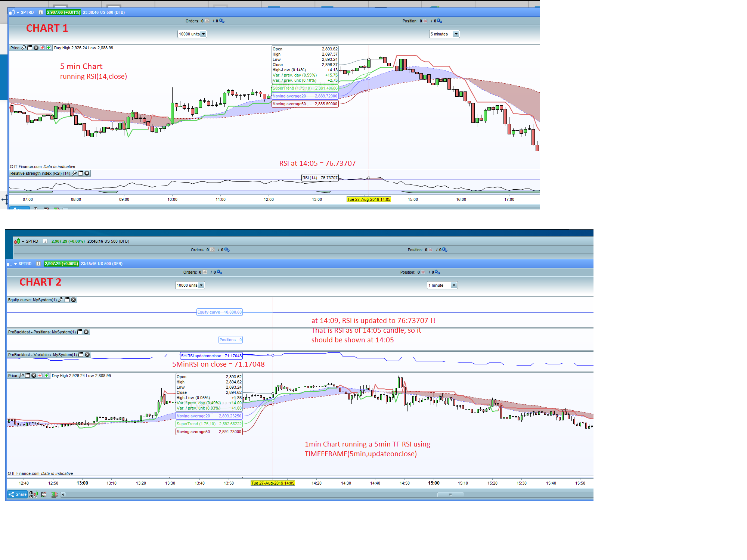Open the 10000 units dropdown in Chart 1
The width and height of the screenshot is (747, 560).
(x=203, y=34)
